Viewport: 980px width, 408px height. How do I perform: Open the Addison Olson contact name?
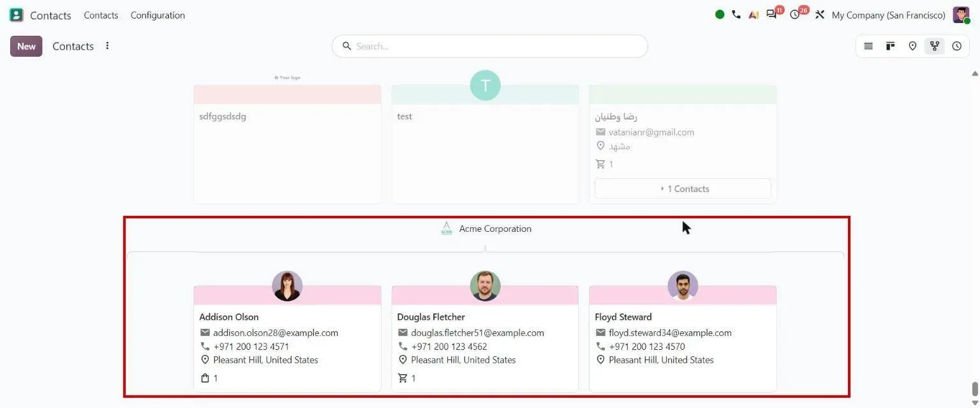click(x=229, y=317)
